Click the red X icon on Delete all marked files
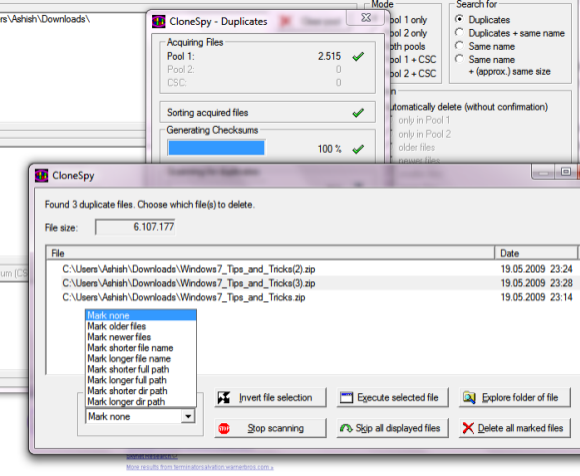This screenshot has height=476, width=580. point(468,428)
